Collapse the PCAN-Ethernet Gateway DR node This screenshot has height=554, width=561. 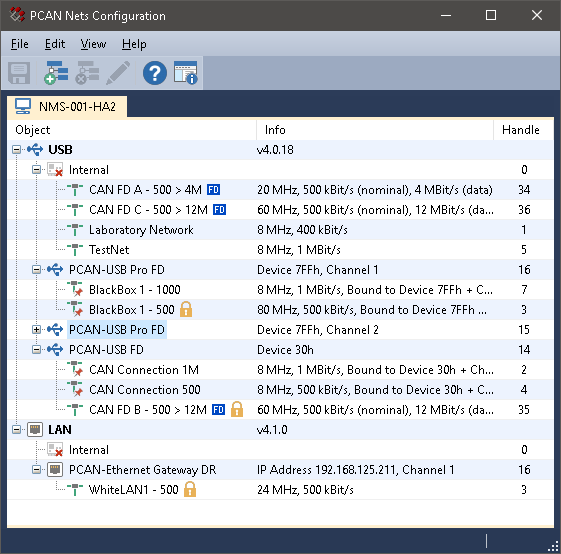pyautogui.click(x=36, y=470)
